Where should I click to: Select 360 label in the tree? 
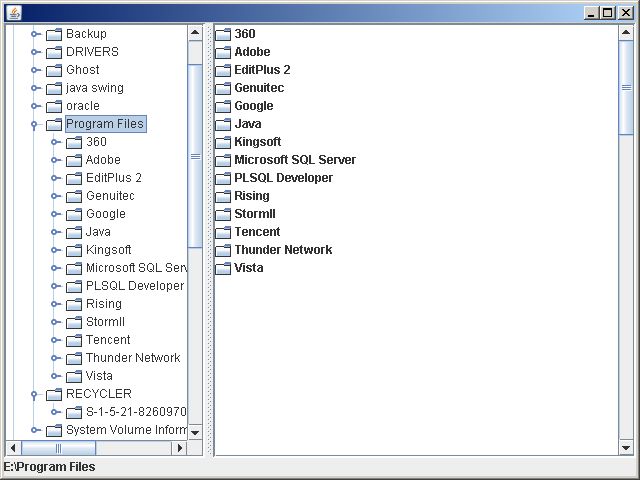[x=96, y=142]
